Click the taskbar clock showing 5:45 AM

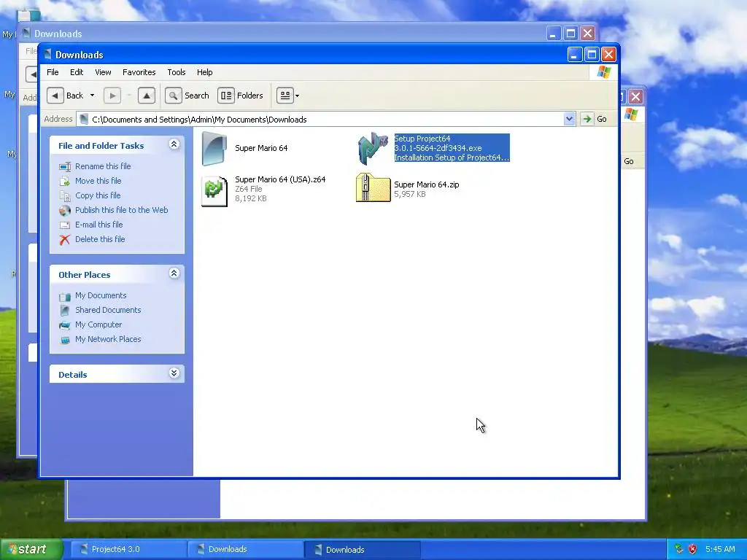click(720, 550)
